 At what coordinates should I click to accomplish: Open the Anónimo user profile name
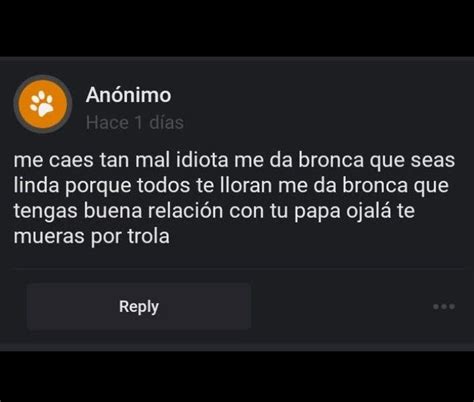point(128,95)
